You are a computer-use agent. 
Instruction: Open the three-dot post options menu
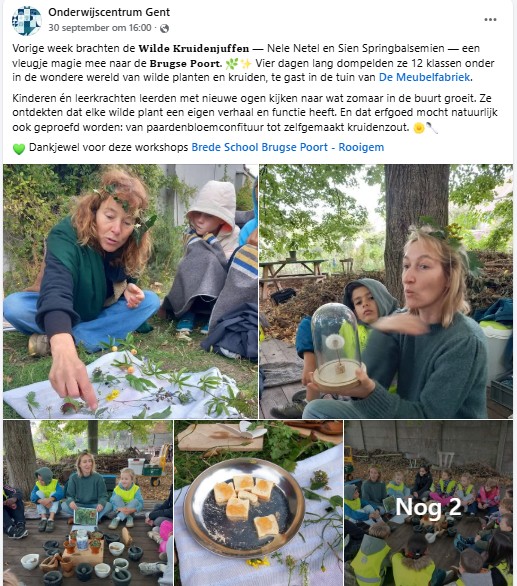coord(490,19)
